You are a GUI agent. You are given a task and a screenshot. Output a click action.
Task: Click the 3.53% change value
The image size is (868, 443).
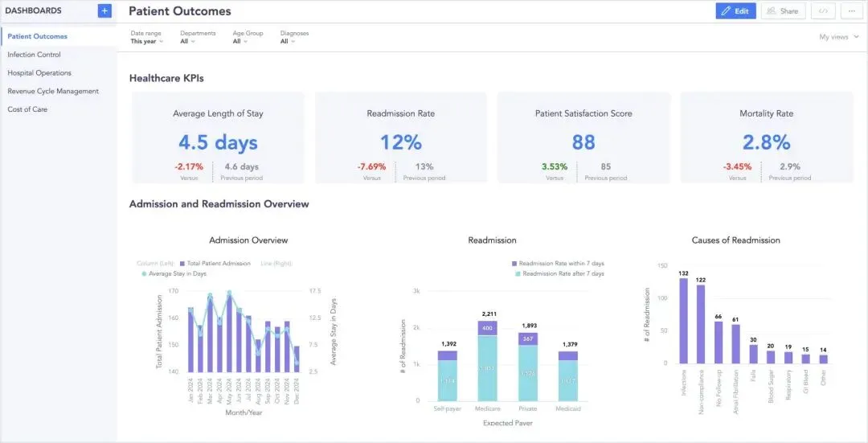(555, 166)
